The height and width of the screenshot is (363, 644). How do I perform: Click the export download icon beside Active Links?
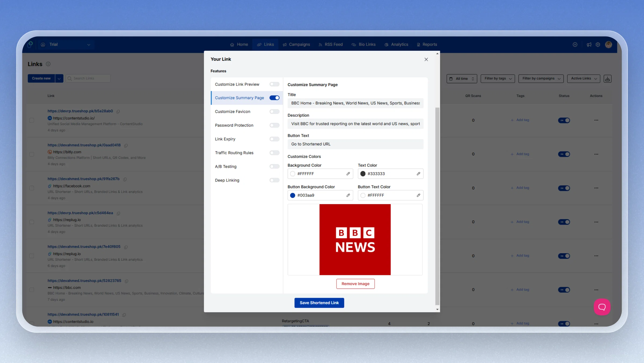coord(607,78)
